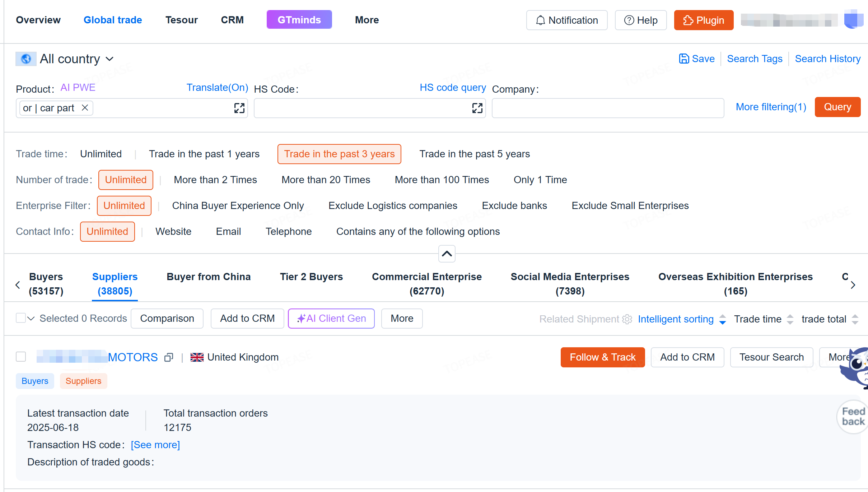Click the Query button

point(837,107)
